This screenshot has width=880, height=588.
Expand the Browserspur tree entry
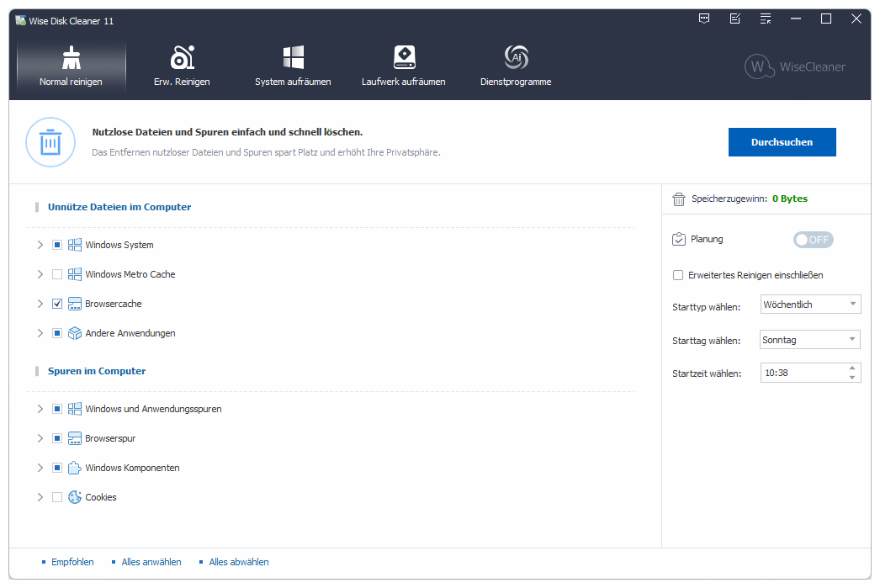click(40, 438)
